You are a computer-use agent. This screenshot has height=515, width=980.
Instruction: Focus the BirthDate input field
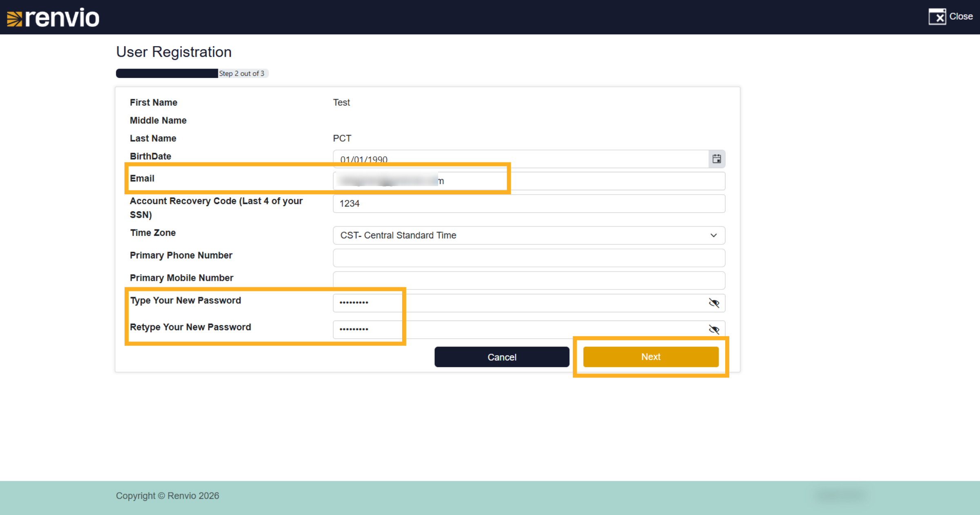pyautogui.click(x=521, y=159)
